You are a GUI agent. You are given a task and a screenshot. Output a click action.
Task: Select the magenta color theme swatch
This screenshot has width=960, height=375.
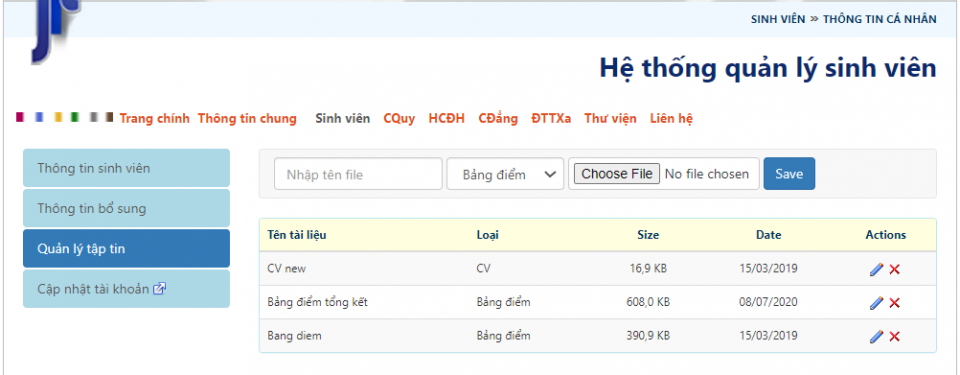click(x=20, y=117)
